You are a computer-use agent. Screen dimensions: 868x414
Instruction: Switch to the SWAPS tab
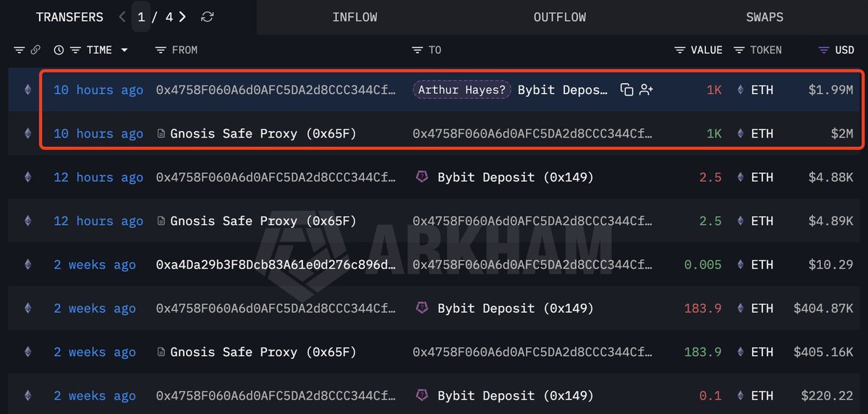[765, 17]
